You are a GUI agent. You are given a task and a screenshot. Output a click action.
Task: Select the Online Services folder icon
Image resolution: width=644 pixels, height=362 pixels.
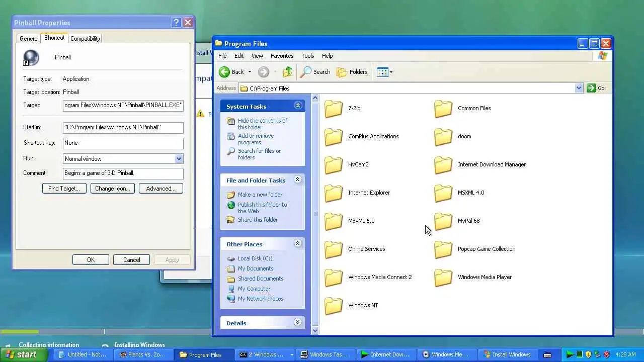[x=334, y=249]
